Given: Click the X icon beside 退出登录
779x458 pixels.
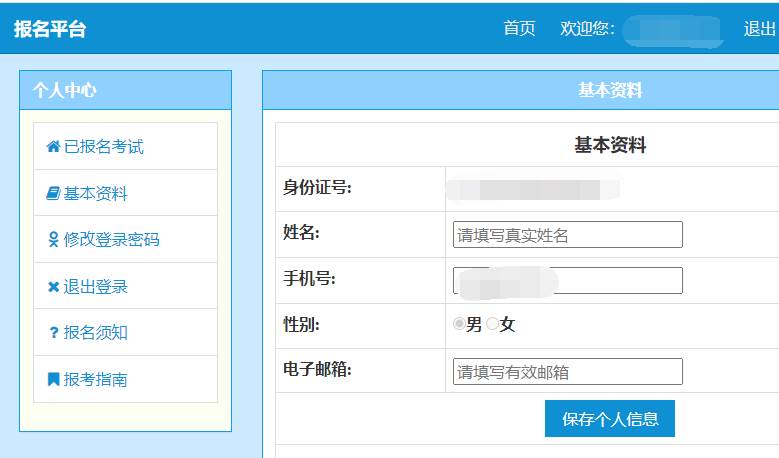Looking at the screenshot, I should [53, 287].
